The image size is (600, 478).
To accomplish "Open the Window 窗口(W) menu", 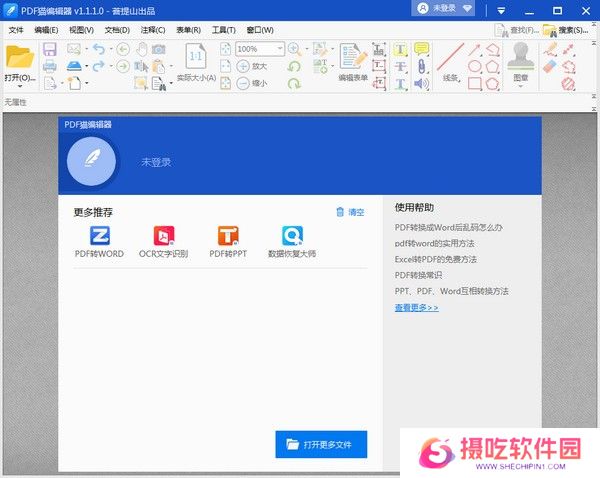I will point(260,30).
